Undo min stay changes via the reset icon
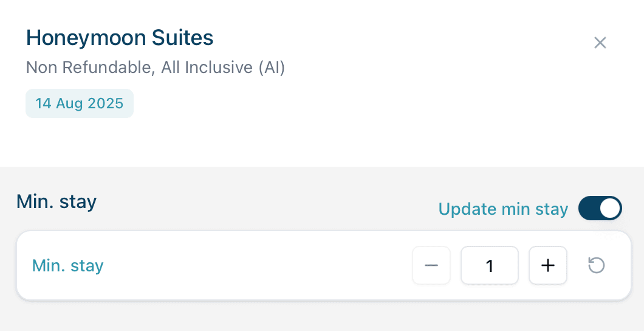 click(597, 265)
